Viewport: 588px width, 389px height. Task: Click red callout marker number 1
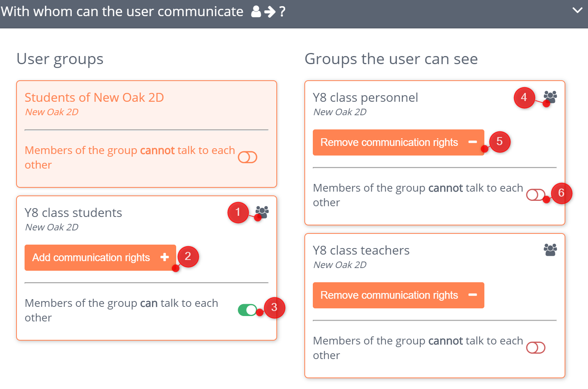pyautogui.click(x=238, y=212)
